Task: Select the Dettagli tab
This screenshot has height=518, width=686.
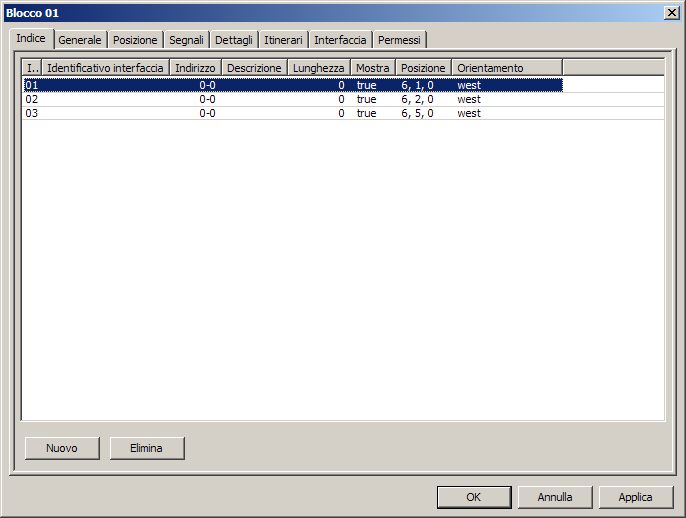Action: point(234,40)
